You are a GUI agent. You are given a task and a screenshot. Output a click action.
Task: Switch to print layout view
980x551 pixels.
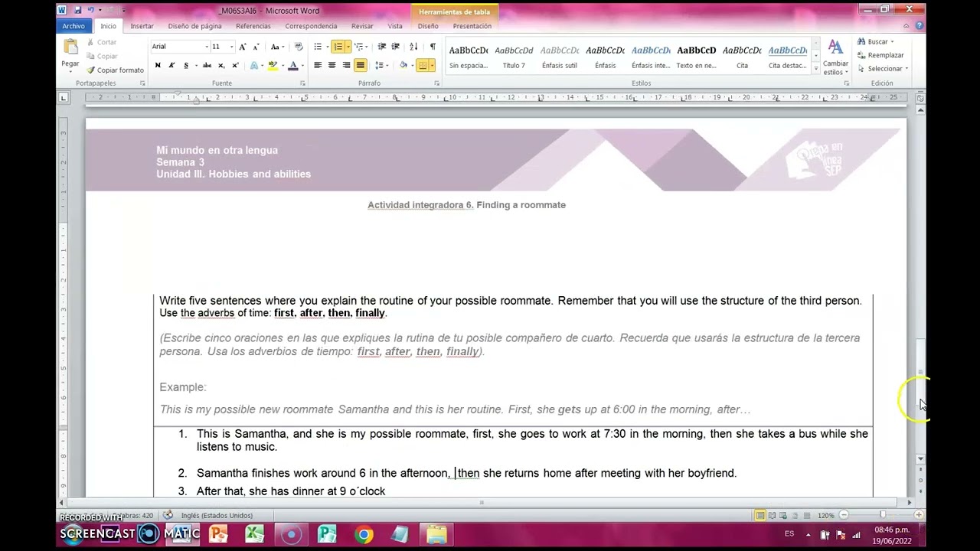click(x=759, y=516)
